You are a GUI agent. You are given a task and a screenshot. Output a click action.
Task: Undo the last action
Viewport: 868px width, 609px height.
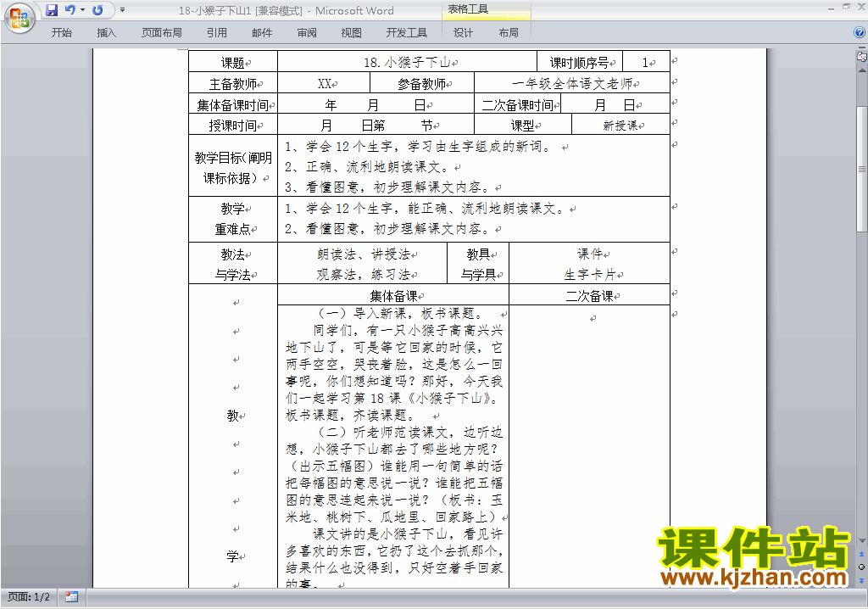coord(70,10)
